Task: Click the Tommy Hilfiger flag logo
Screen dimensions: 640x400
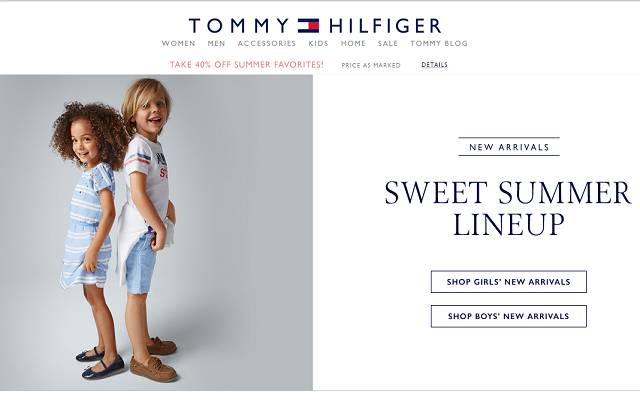Action: click(308, 26)
